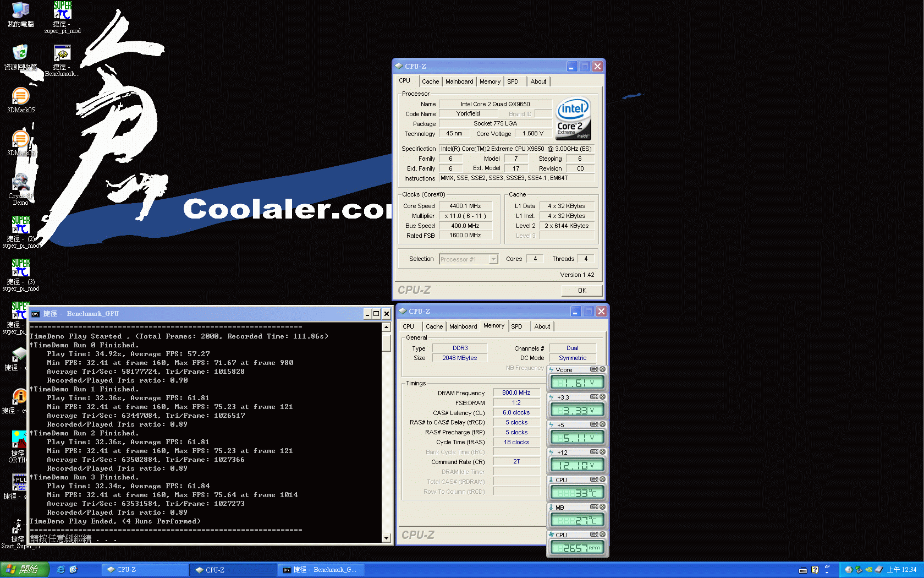The height and width of the screenshot is (578, 924).
Task: Click the DRAM Frequency value 800.0 MHz
Action: tap(516, 392)
